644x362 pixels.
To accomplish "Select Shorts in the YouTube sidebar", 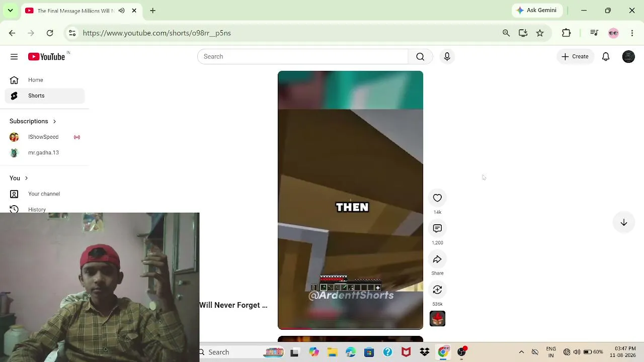I will pyautogui.click(x=45, y=96).
